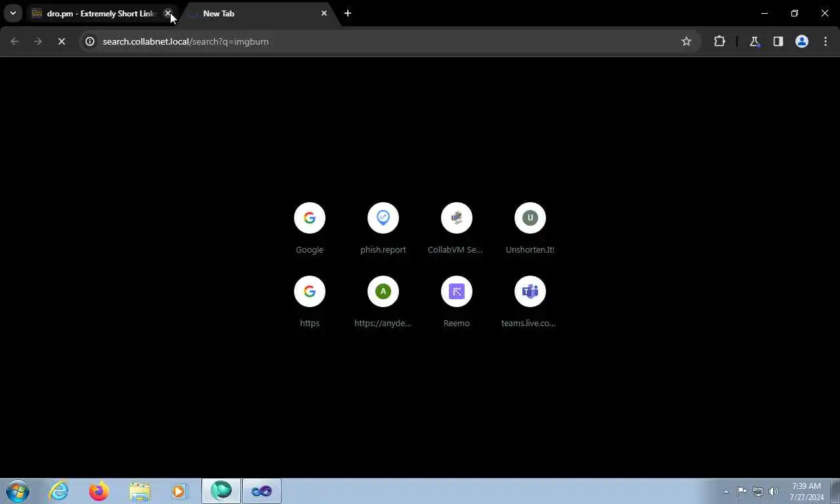The width and height of the screenshot is (840, 504).
Task: Go back to previous page
Action: (x=14, y=41)
